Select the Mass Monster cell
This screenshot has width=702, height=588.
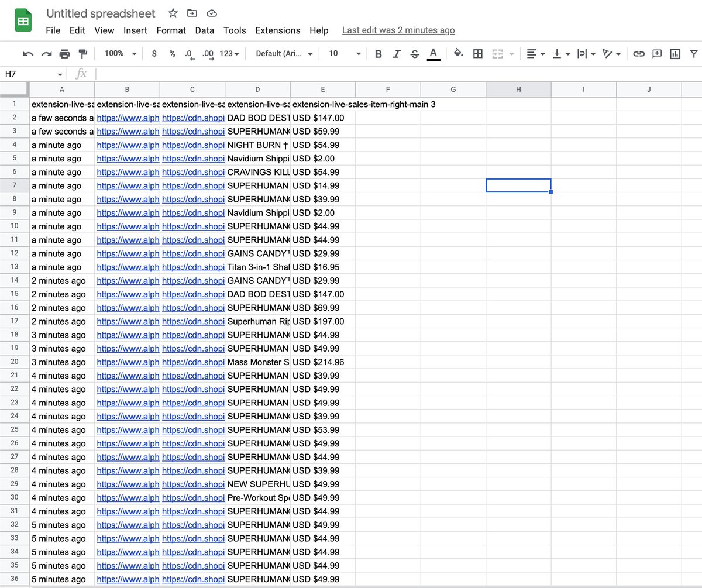[257, 362]
